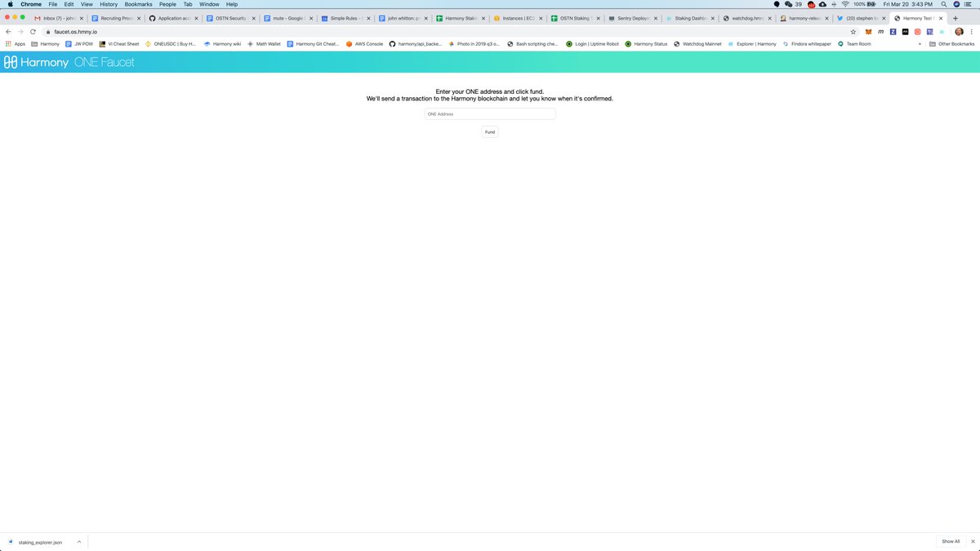Open Bash scripting cheat bookmark

coord(533,43)
